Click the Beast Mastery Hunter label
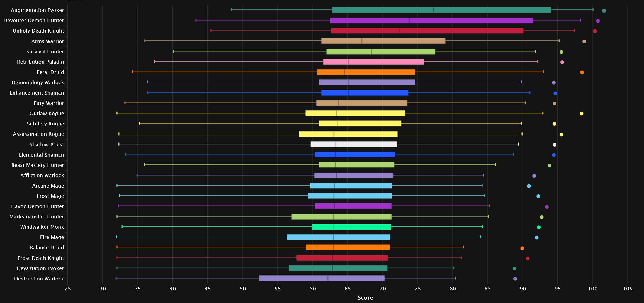This screenshot has width=644, height=303. point(38,165)
